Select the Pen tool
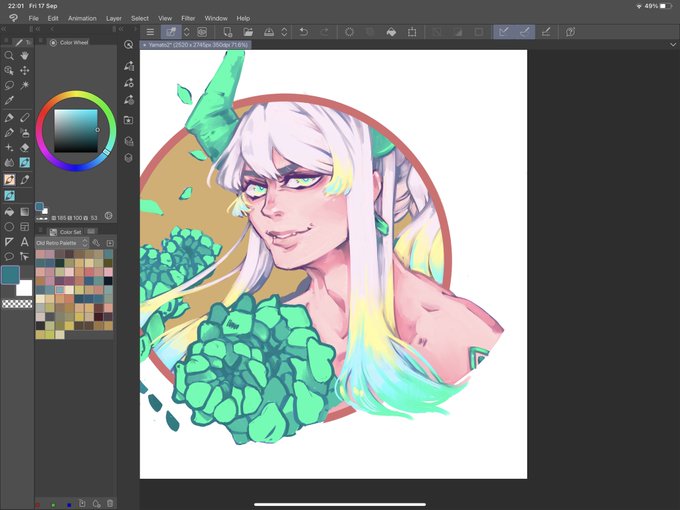Screen dimensions: 680x510 point(9,118)
